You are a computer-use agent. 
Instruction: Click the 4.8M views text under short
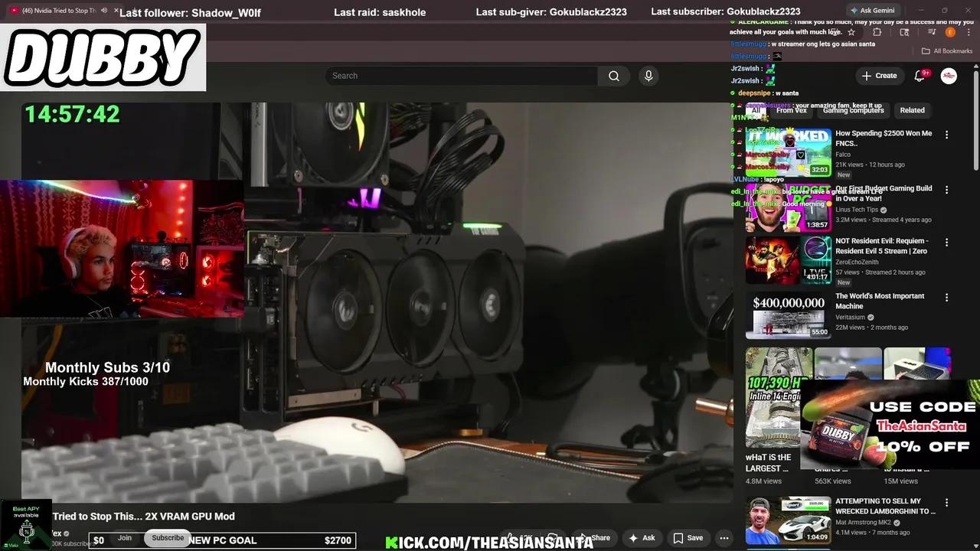[763, 481]
